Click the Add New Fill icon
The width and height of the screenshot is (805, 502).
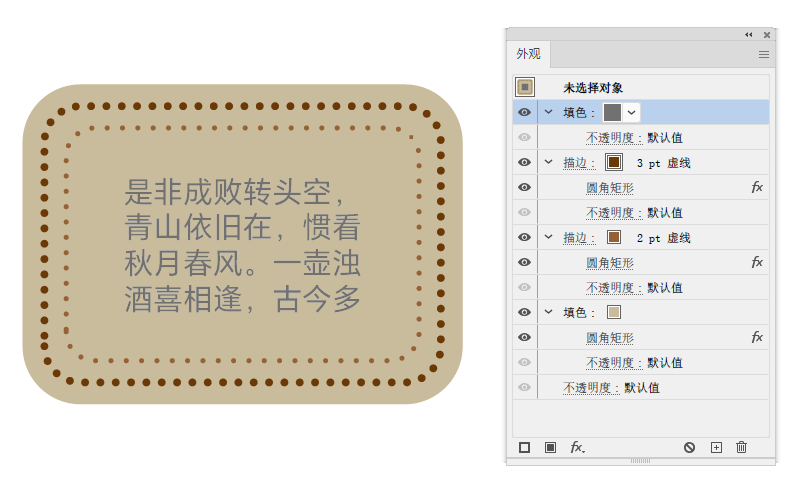tap(550, 448)
